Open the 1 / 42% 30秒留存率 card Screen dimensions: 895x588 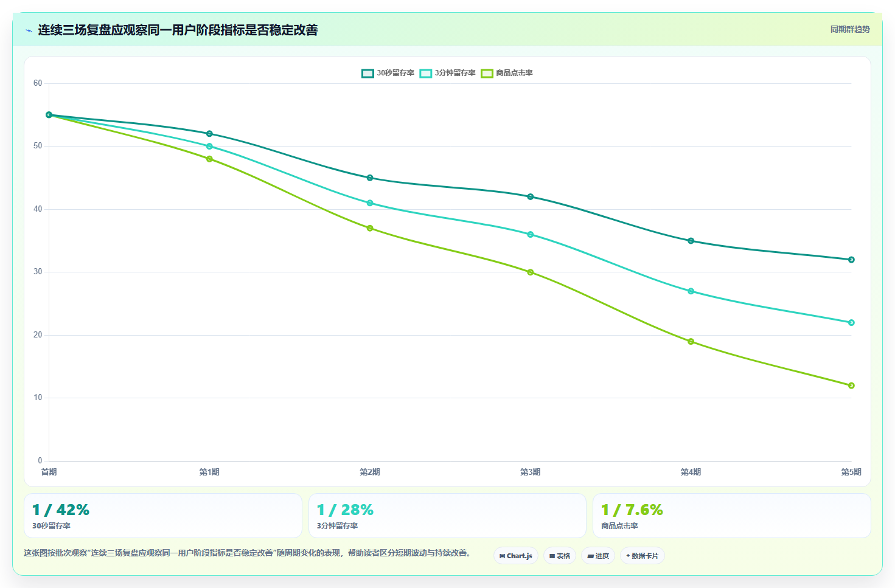point(163,516)
